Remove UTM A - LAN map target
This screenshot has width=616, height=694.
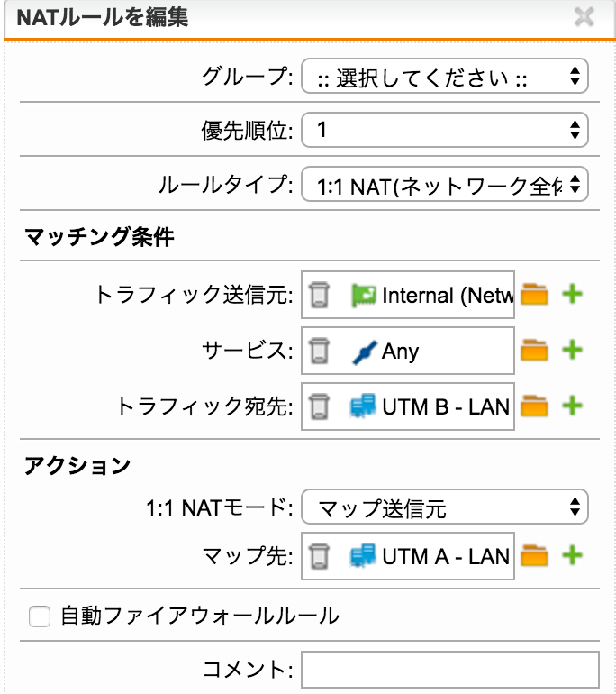click(319, 556)
